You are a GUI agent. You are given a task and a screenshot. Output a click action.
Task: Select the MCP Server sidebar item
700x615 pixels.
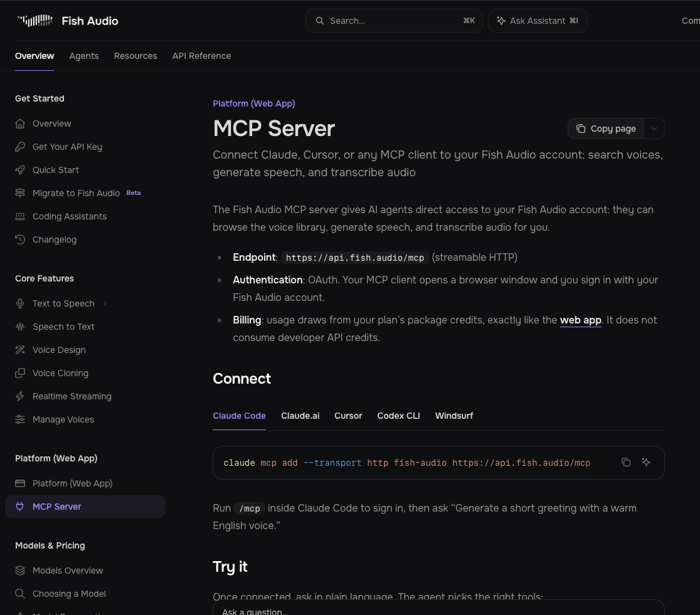point(85,507)
